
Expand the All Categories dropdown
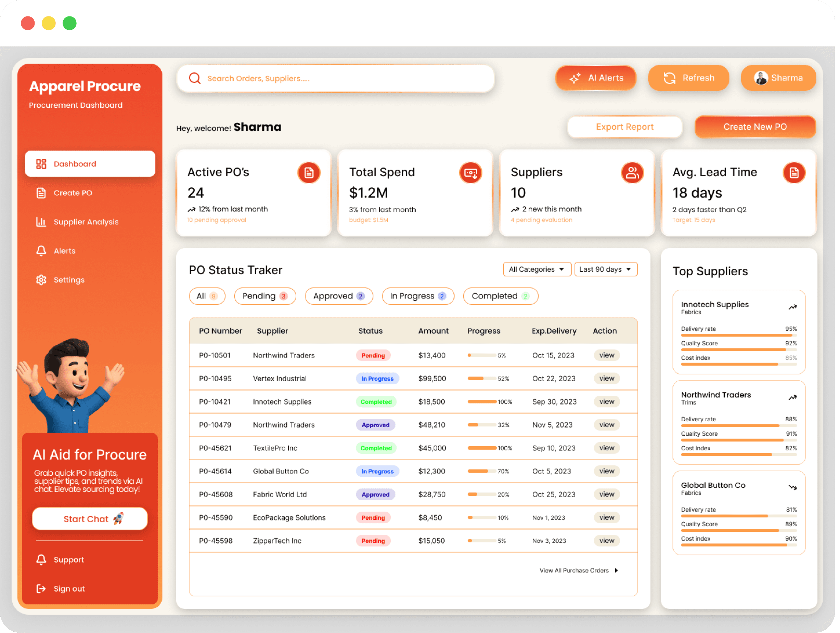[537, 269]
